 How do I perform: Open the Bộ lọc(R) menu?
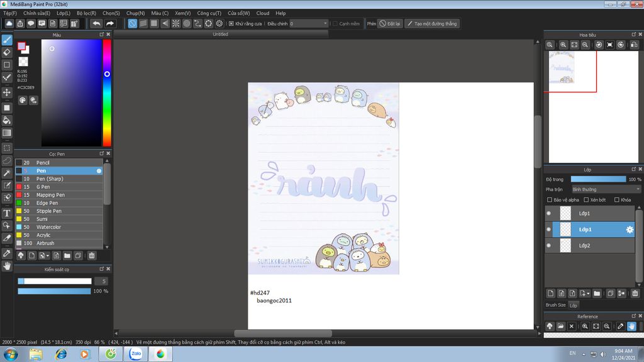86,13
